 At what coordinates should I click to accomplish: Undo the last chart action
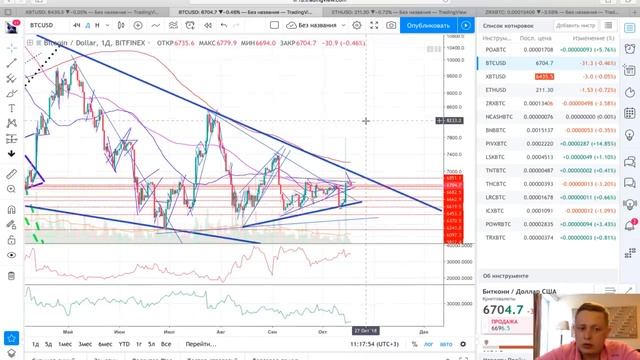[224, 25]
